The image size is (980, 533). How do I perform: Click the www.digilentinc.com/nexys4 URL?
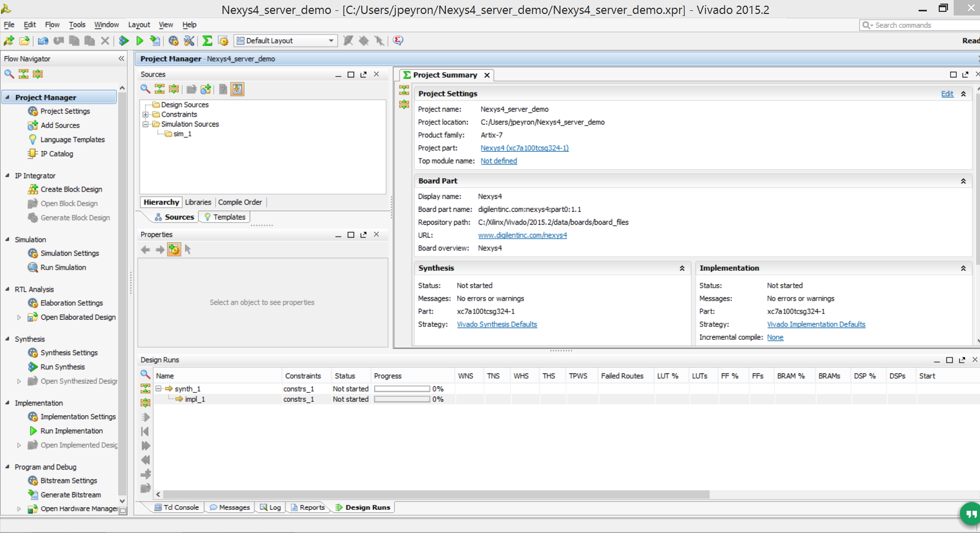(x=522, y=236)
